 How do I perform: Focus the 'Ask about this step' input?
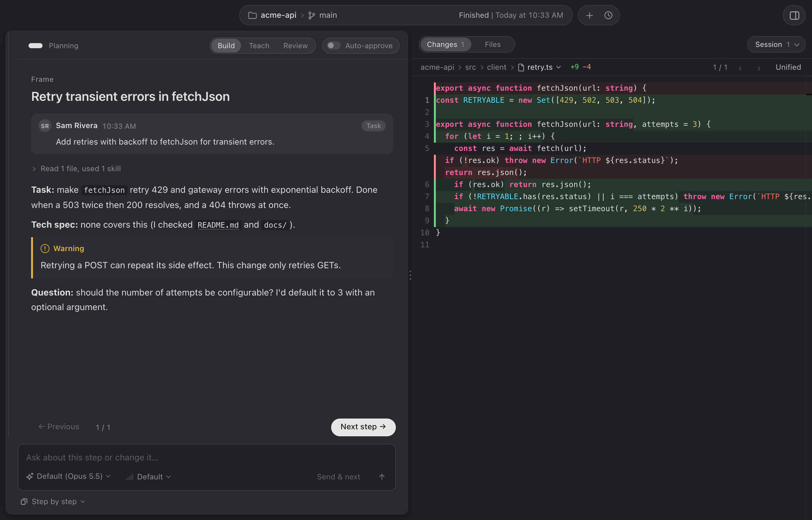(x=206, y=458)
